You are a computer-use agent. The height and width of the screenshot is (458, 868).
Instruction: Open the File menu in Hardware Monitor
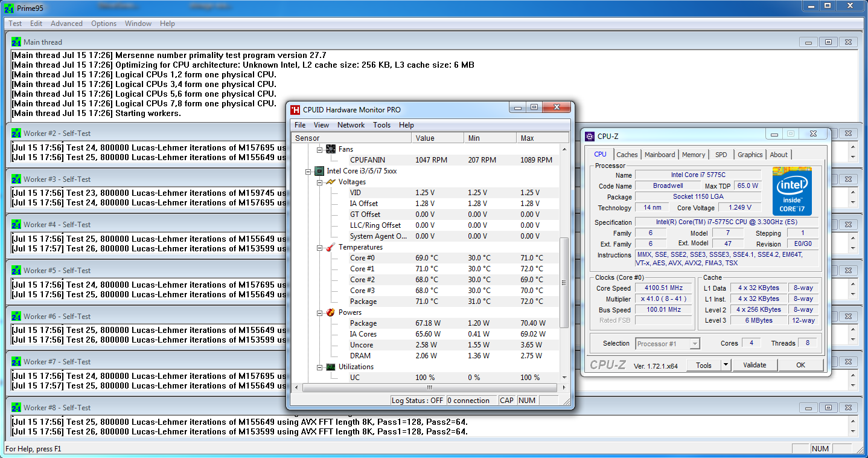300,125
